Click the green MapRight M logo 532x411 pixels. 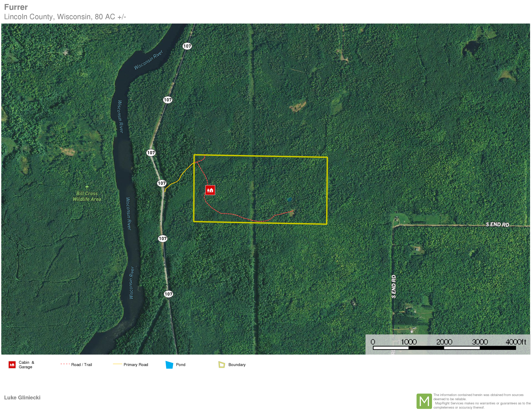(424, 401)
